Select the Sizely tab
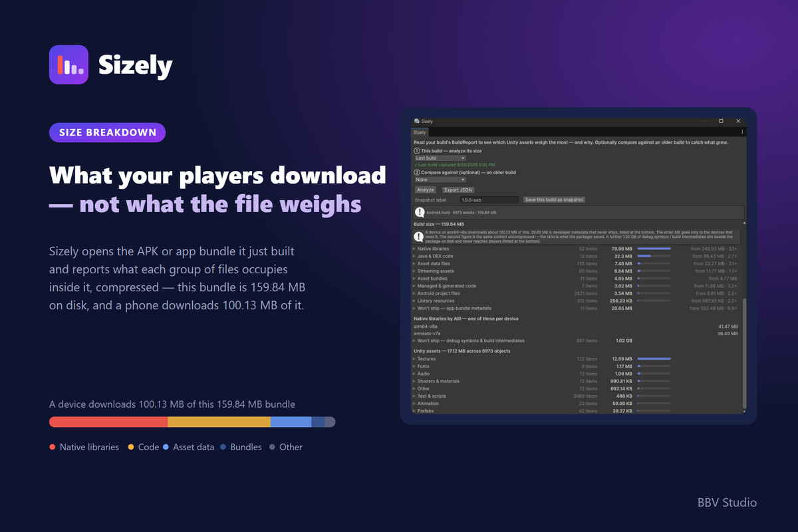 click(x=420, y=132)
